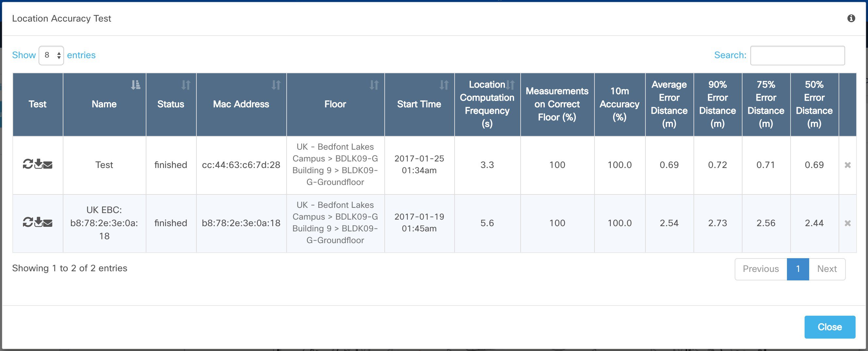Sort table by Start Time column
The image size is (868, 351).
click(x=419, y=104)
